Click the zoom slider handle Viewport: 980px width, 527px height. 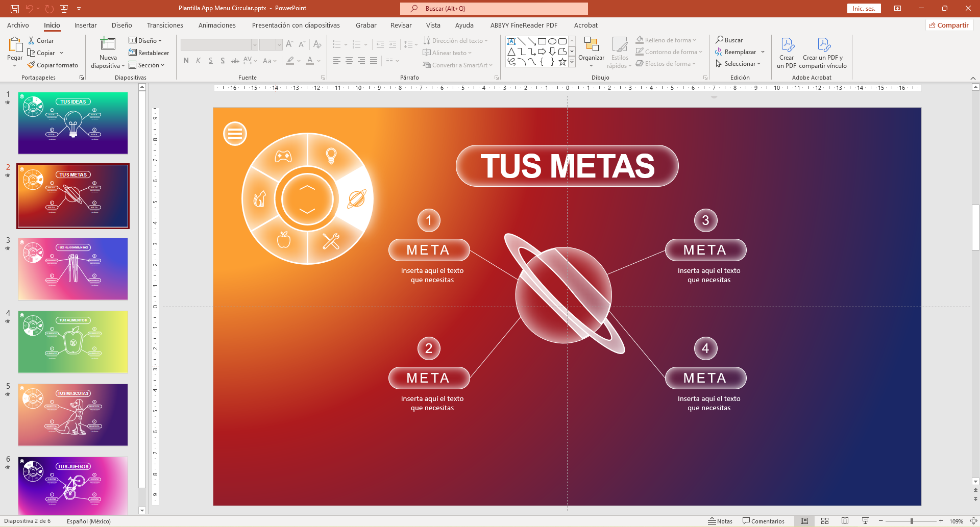[x=912, y=521]
